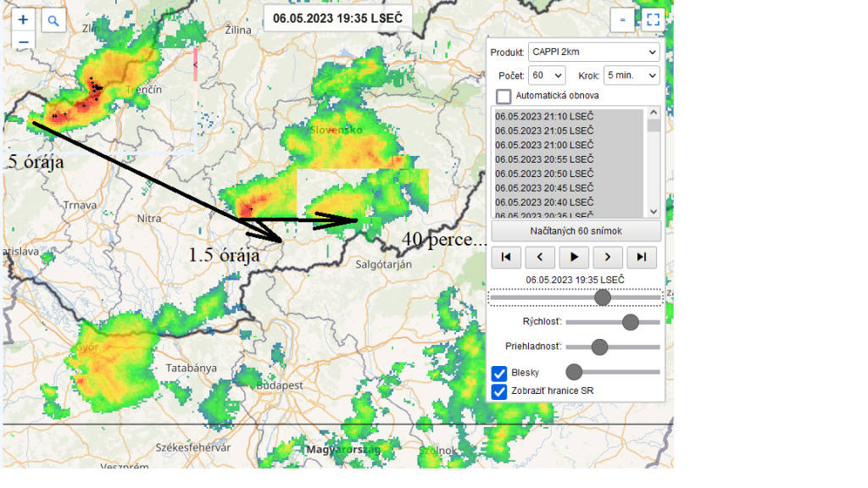868x488 pixels.
Task: Zoom in on the radar map
Action: [x=23, y=20]
